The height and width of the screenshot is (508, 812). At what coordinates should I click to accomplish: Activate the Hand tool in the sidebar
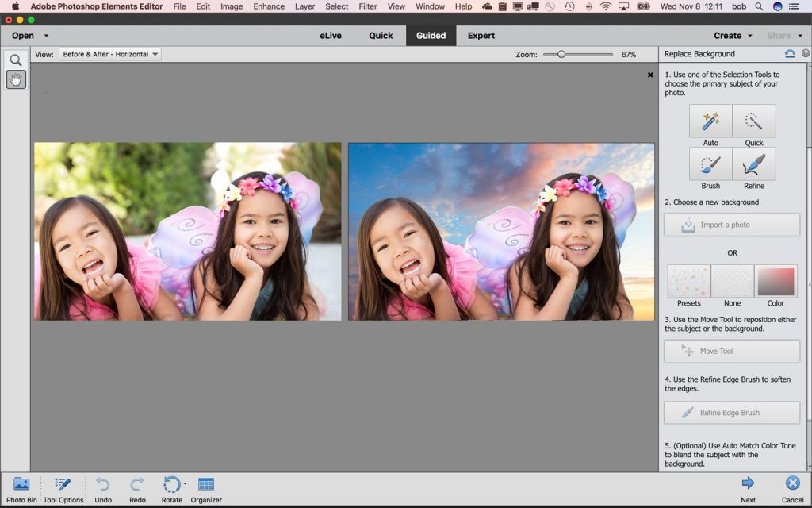pos(16,79)
